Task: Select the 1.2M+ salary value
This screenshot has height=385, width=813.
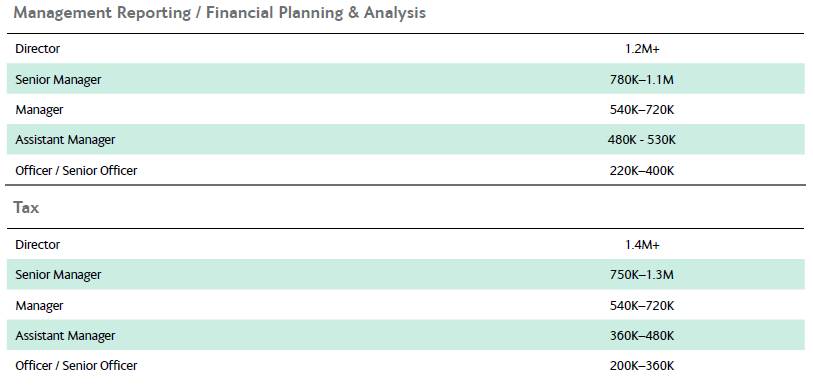Action: (642, 49)
